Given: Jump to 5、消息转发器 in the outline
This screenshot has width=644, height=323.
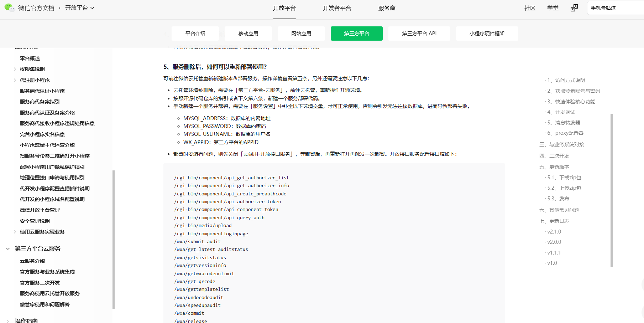Looking at the screenshot, I should (x=564, y=123).
